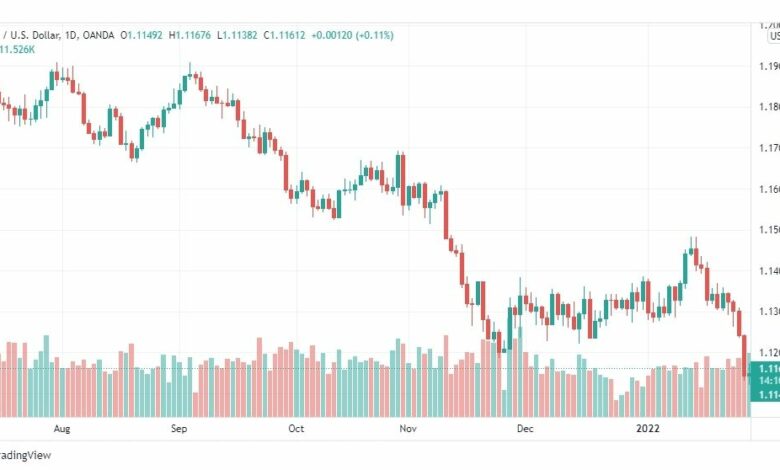Click the 2022 label on time axis
The height and width of the screenshot is (470, 780).
pyautogui.click(x=648, y=429)
